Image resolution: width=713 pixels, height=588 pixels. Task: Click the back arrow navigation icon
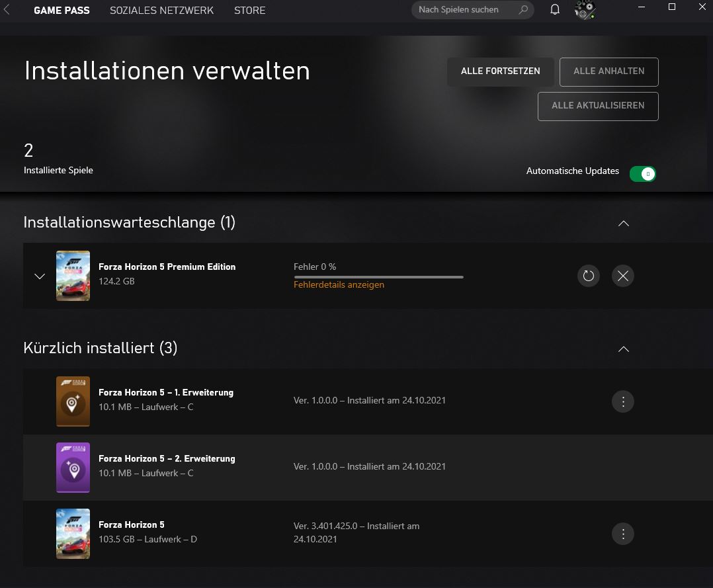tap(8, 9)
